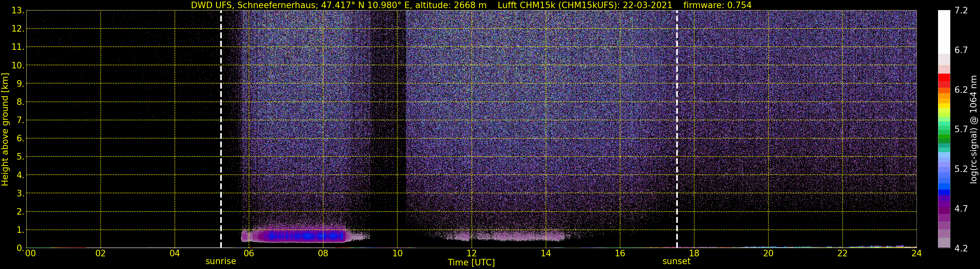Click colorbar value '7.2'
Screen dimensions: 980x269
click(961, 11)
